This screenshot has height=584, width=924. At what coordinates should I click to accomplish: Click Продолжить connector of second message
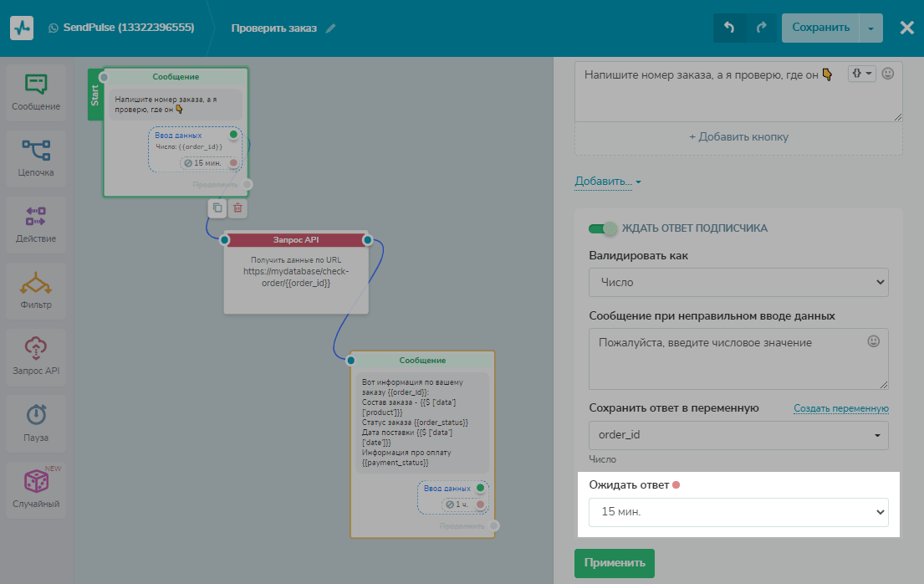(494, 525)
